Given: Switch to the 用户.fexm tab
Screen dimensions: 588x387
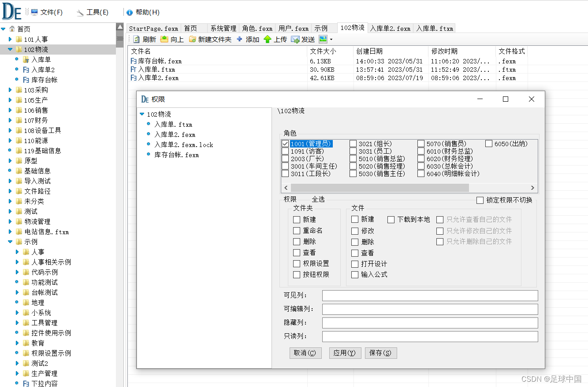Looking at the screenshot, I should 293,28.
